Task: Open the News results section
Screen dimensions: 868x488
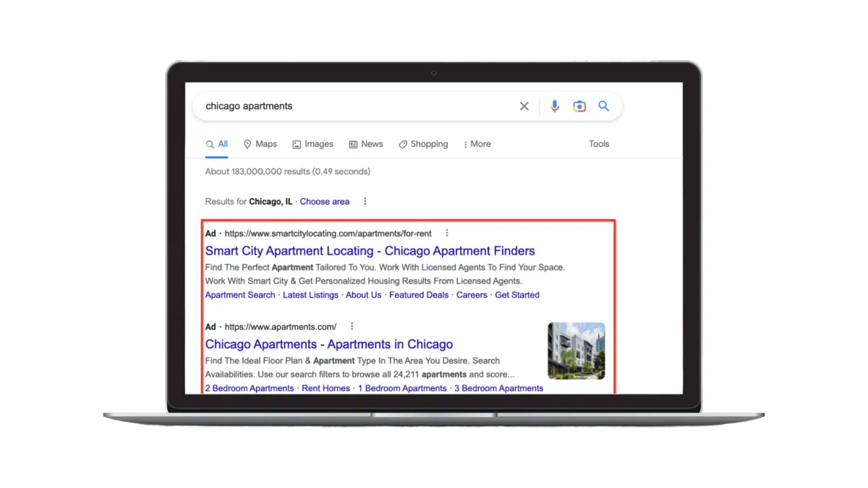Action: [366, 144]
